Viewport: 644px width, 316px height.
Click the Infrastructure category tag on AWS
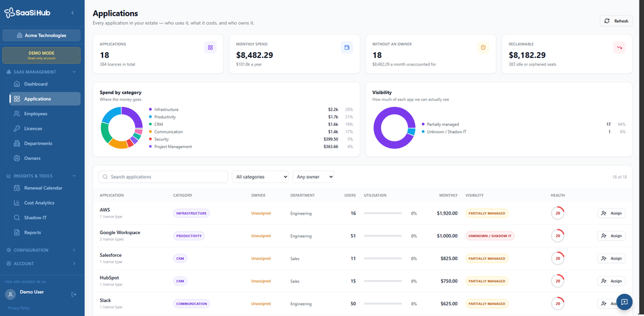191,213
